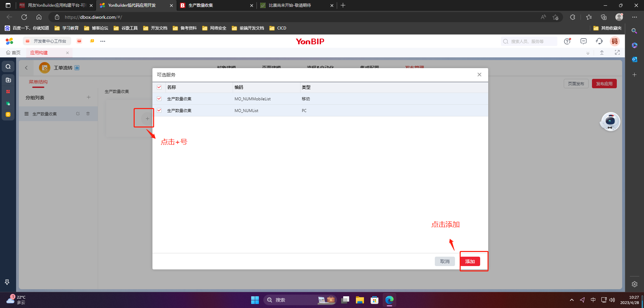Switch to 比赛尚未开始 browser tab

(x=297, y=5)
